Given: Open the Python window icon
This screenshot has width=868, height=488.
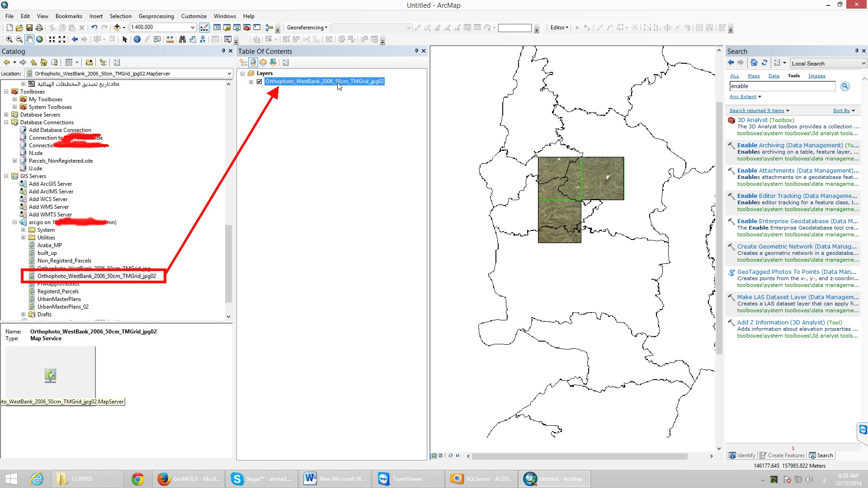Looking at the screenshot, I should point(257,28).
